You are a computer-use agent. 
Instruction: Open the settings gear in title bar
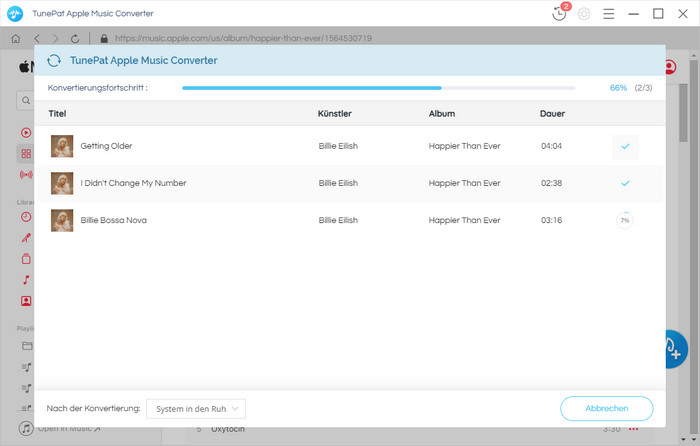pos(584,14)
